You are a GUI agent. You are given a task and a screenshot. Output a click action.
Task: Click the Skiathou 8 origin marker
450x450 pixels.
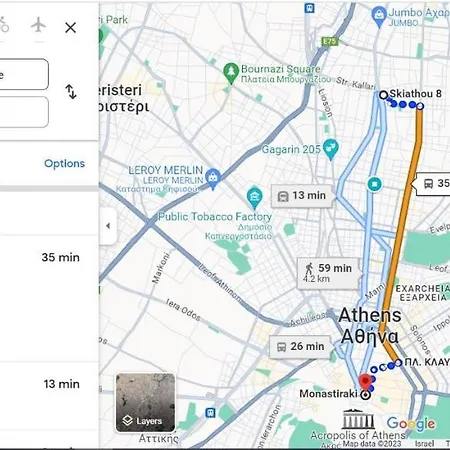(x=384, y=95)
